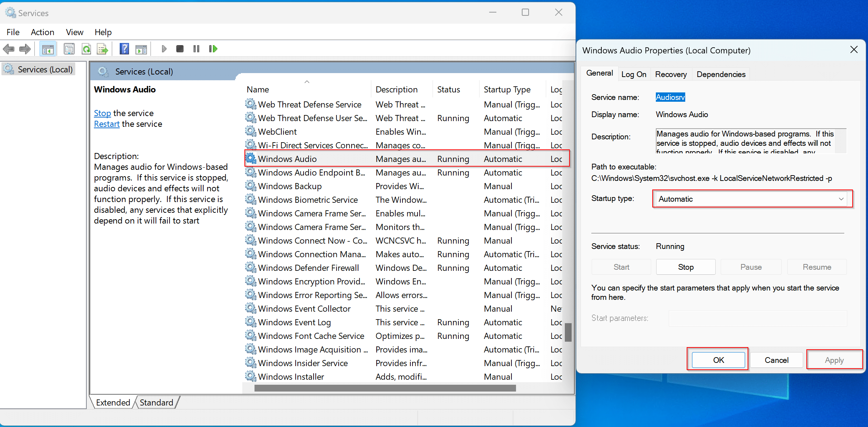Click the Stop button in Properties dialog
Viewport: 868px width, 427px height.
(x=685, y=267)
